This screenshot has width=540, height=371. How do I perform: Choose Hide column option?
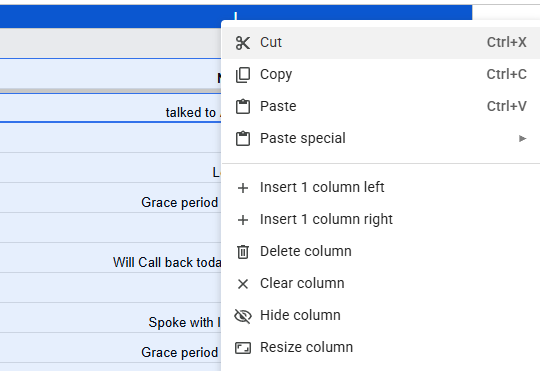point(381,316)
